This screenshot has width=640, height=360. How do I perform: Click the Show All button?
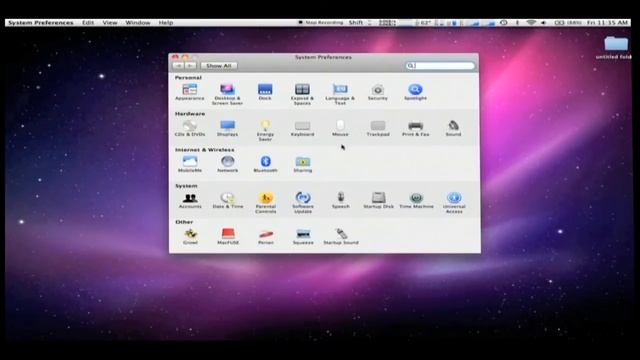pos(219,66)
